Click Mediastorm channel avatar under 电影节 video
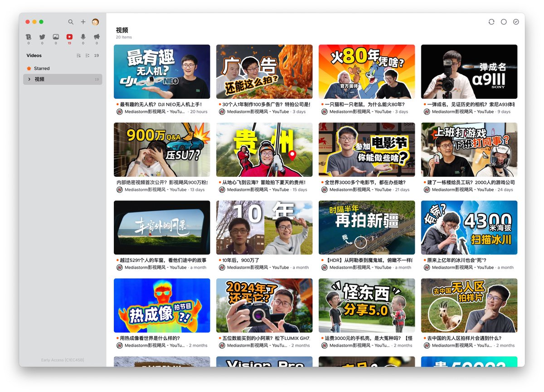Screen dimensions: 544x392 (x=325, y=189)
